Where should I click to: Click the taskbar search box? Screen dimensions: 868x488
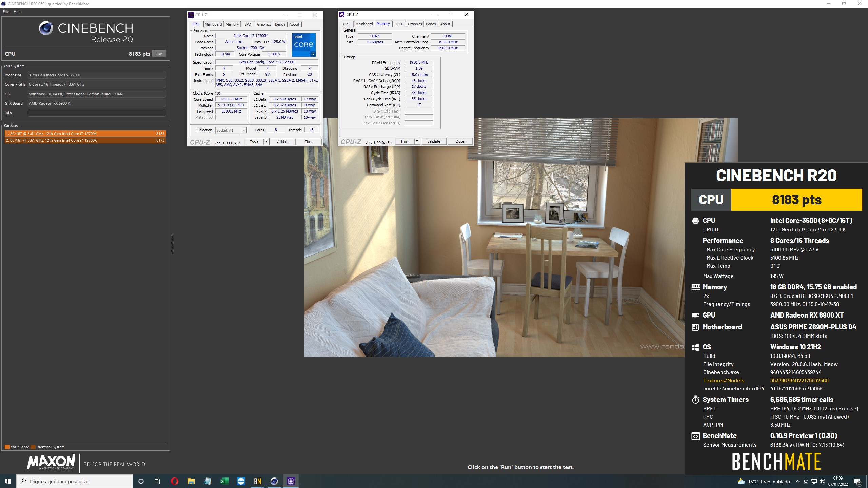pyautogui.click(x=75, y=481)
